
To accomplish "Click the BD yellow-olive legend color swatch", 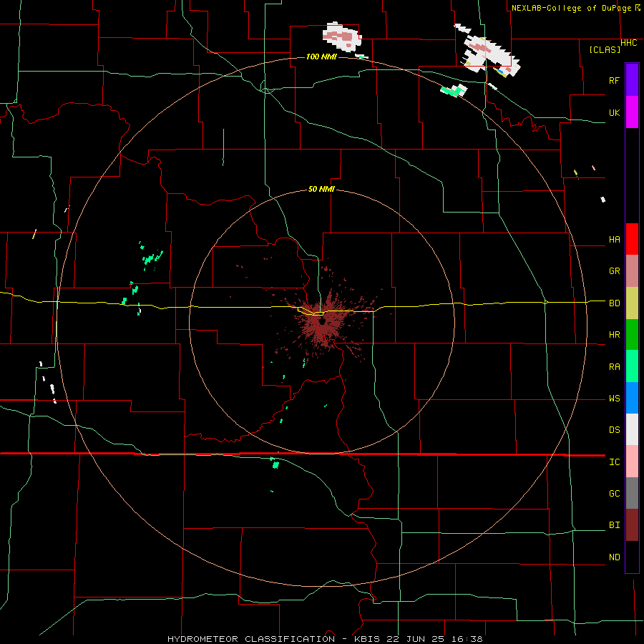I will (632, 303).
